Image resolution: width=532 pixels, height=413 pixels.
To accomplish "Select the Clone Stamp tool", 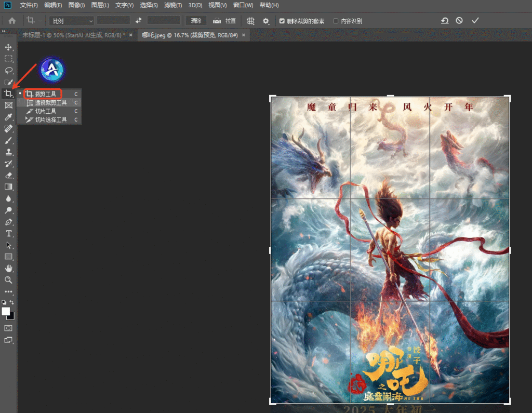I will [x=8, y=152].
